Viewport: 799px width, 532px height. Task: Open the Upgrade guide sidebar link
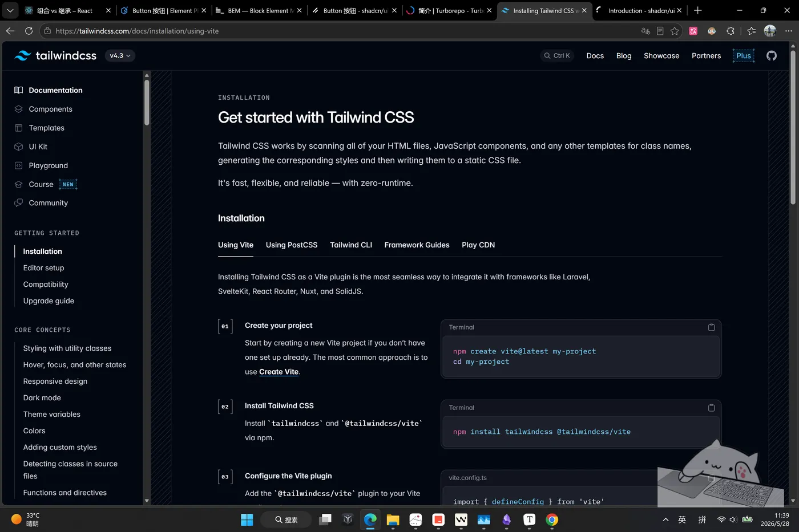(x=49, y=301)
